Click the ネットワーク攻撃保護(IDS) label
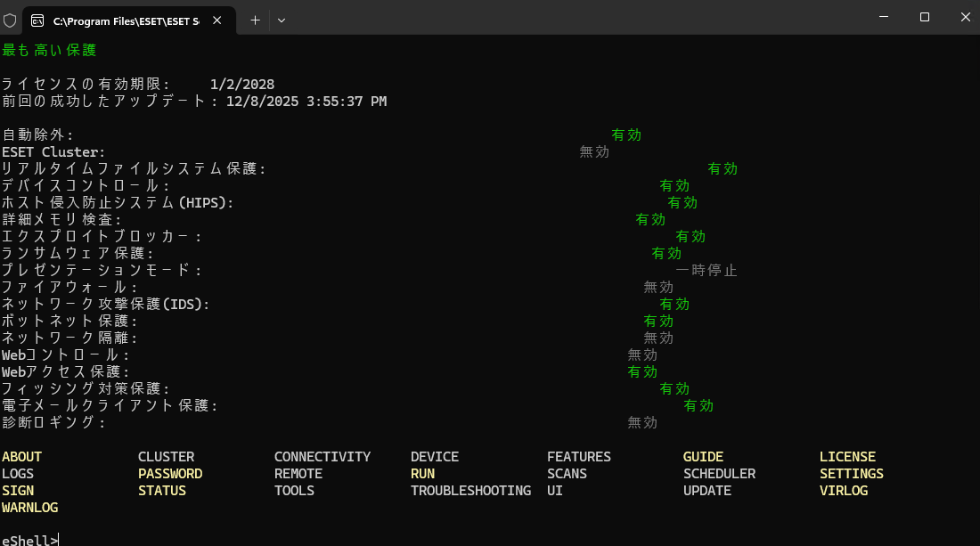Image resolution: width=980 pixels, height=546 pixels. pyautogui.click(x=106, y=304)
